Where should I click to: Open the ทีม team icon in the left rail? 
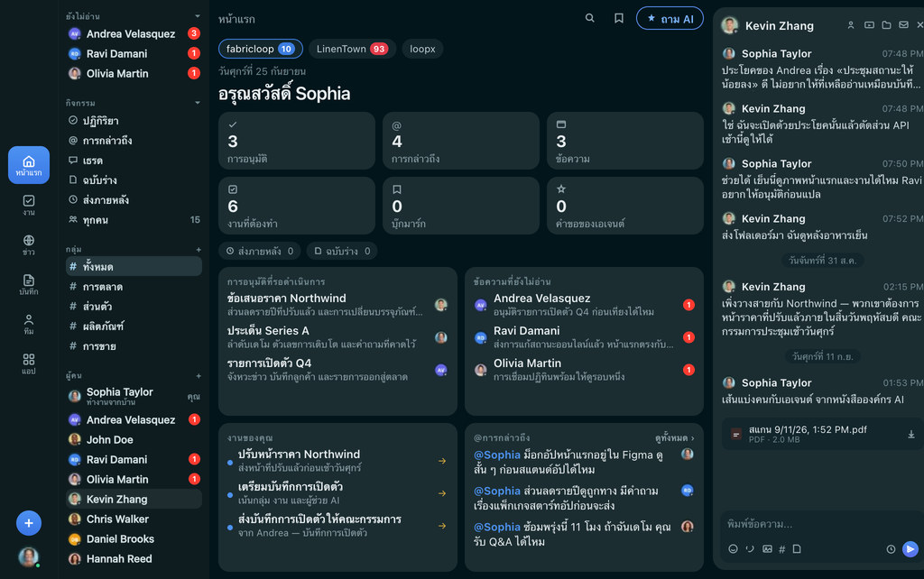tap(28, 324)
